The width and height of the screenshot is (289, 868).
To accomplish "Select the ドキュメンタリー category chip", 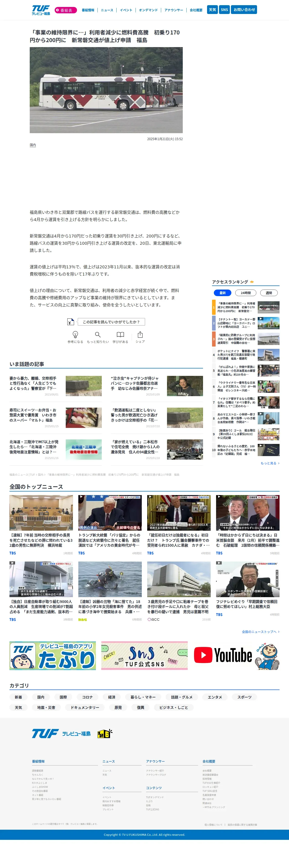I will coord(85,708).
